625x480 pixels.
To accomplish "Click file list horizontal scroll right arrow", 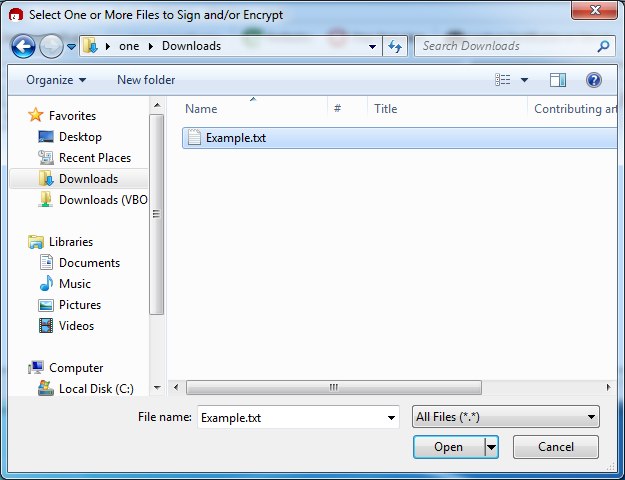I will 608,387.
